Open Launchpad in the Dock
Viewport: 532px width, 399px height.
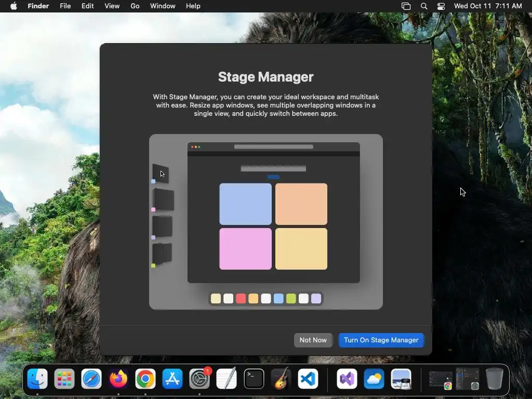point(64,379)
